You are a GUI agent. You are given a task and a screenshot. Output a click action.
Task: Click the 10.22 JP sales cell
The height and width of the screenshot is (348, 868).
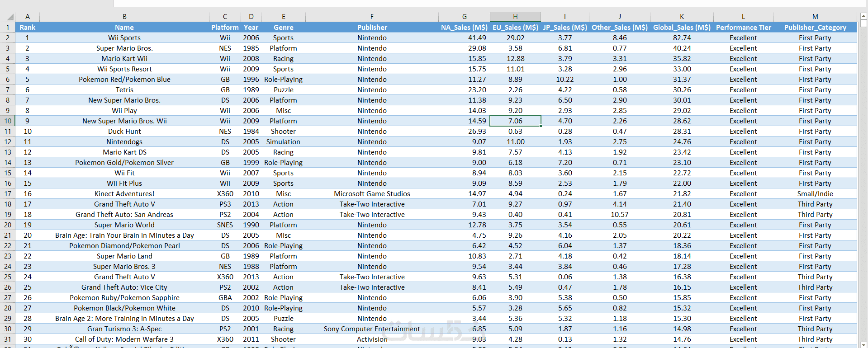pos(565,80)
